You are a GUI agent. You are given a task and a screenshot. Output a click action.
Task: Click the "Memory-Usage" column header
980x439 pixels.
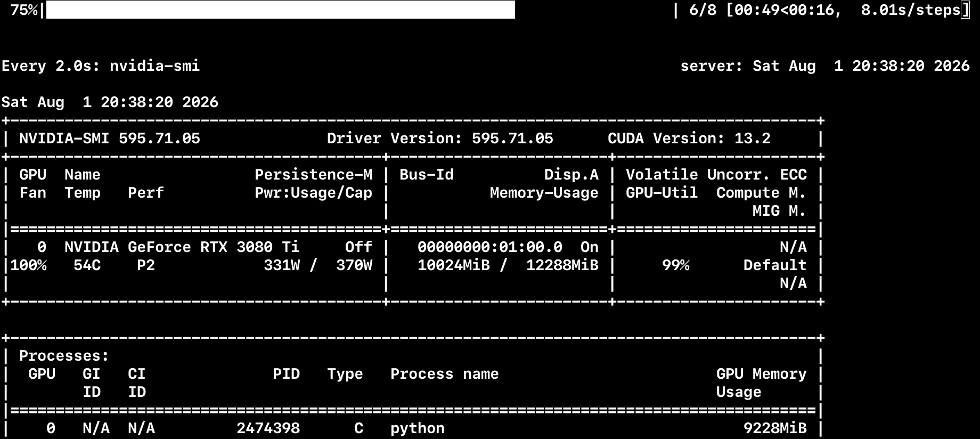click(544, 192)
